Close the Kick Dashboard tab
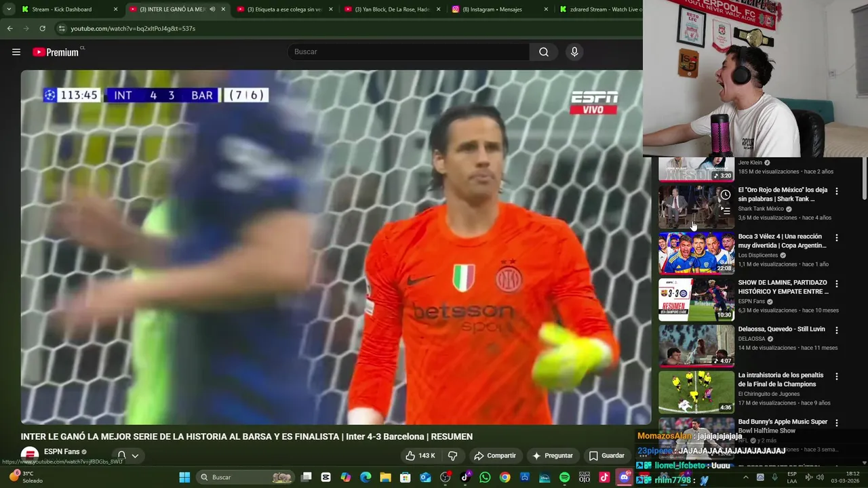The height and width of the screenshot is (488, 868). tap(115, 9)
